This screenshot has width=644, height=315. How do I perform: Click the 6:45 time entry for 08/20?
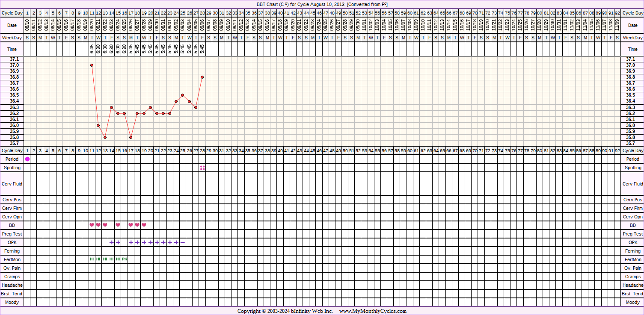pyautogui.click(x=92, y=50)
